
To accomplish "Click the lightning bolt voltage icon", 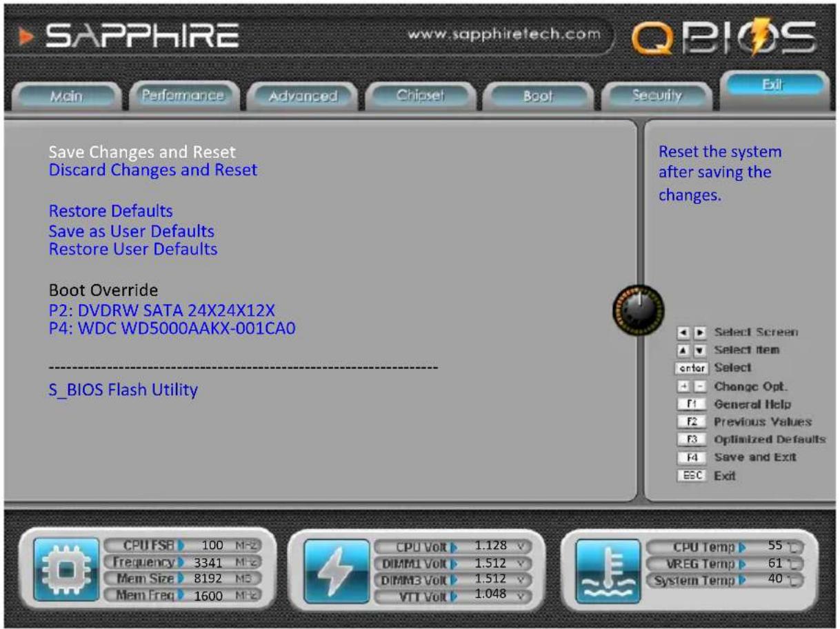I will point(335,572).
